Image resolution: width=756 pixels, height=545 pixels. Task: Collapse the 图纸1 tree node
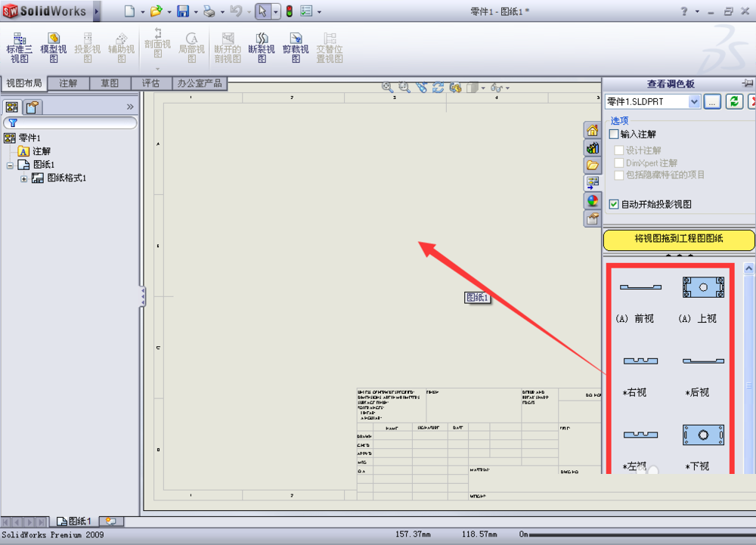click(10, 166)
